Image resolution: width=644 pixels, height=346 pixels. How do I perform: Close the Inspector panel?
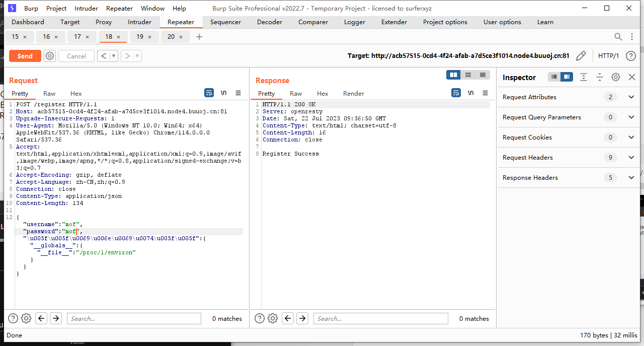click(632, 77)
